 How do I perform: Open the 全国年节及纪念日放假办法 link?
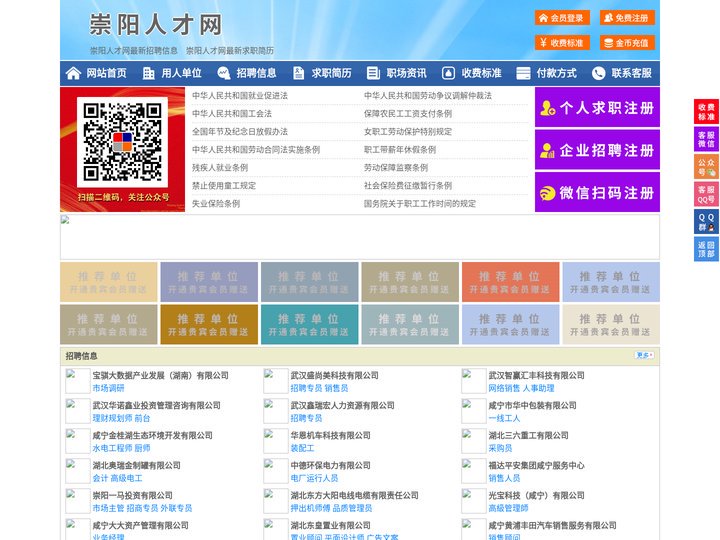(x=240, y=131)
